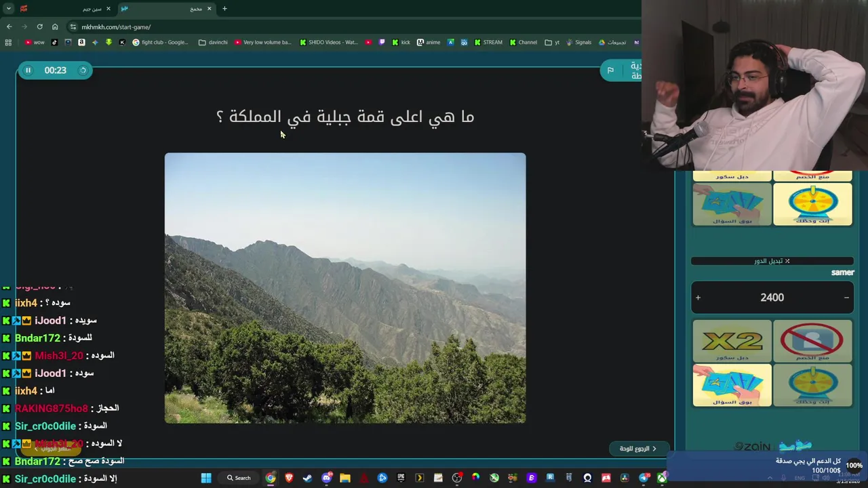Click the flag icon on teal tab
This screenshot has height=488, width=868.
point(610,70)
